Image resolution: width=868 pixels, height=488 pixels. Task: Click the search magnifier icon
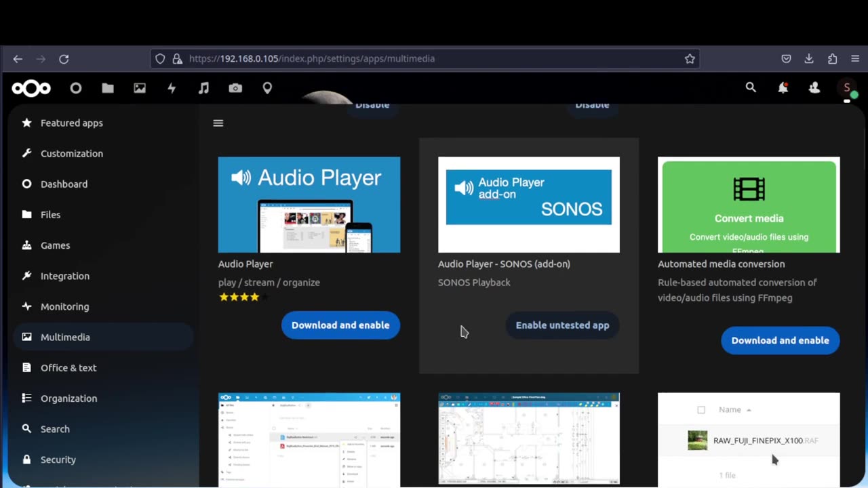(751, 87)
